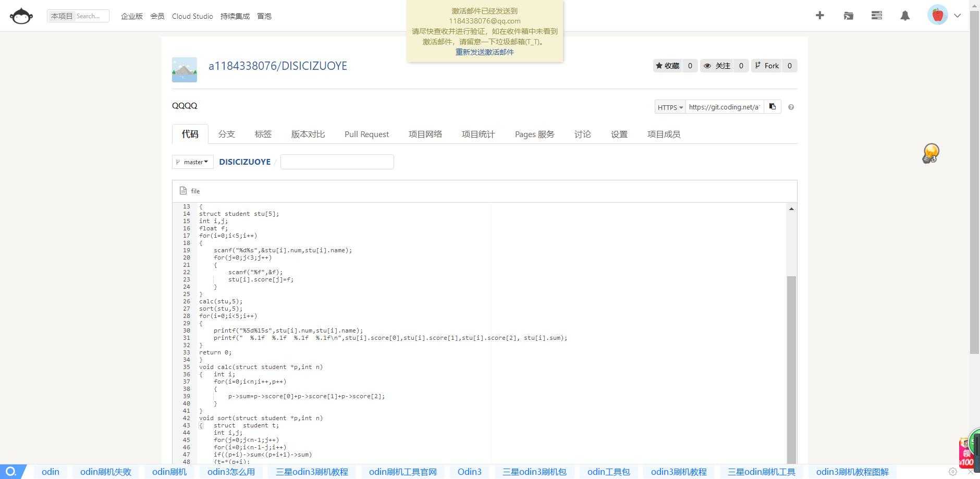
Task: Click the odin3怎么用 suggestion
Action: 231,472
